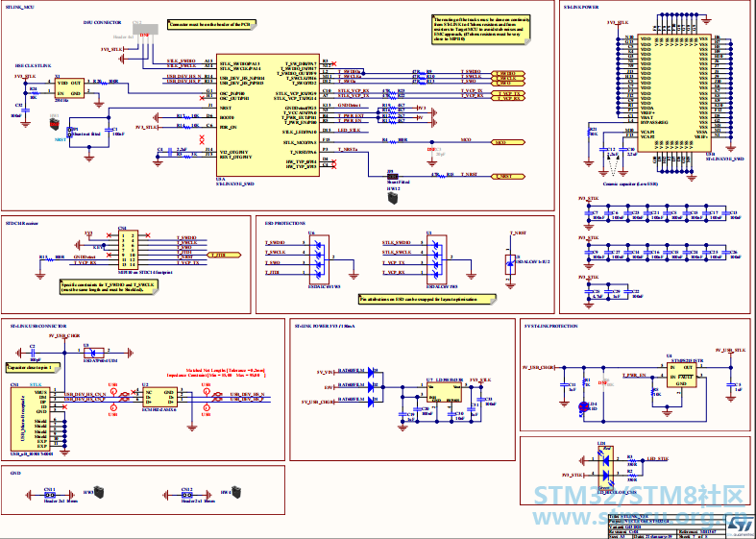This screenshot has height=539, width=756.
Task: Click the T_SWO orange port tag
Action: [508, 83]
